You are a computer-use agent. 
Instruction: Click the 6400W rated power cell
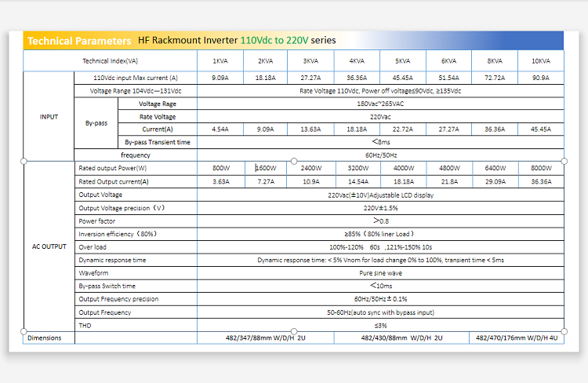[x=495, y=168]
